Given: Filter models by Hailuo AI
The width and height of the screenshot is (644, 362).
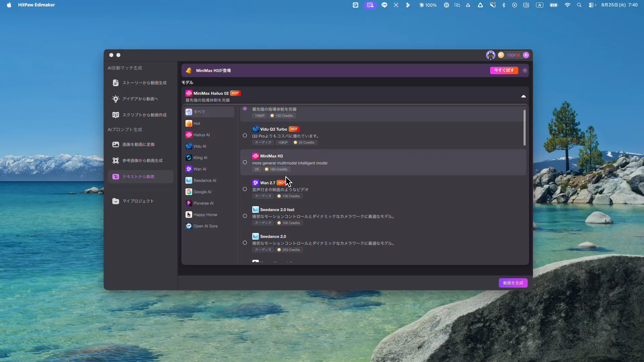Looking at the screenshot, I should tap(209, 135).
